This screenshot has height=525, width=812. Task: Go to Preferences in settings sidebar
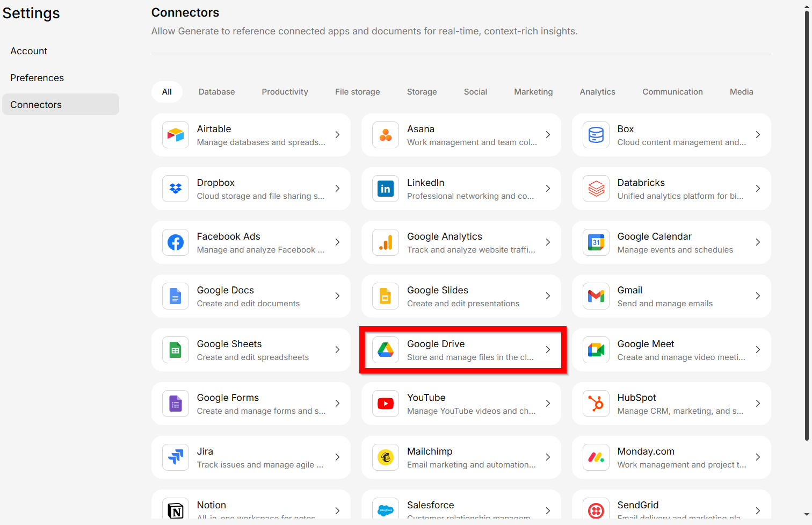37,78
